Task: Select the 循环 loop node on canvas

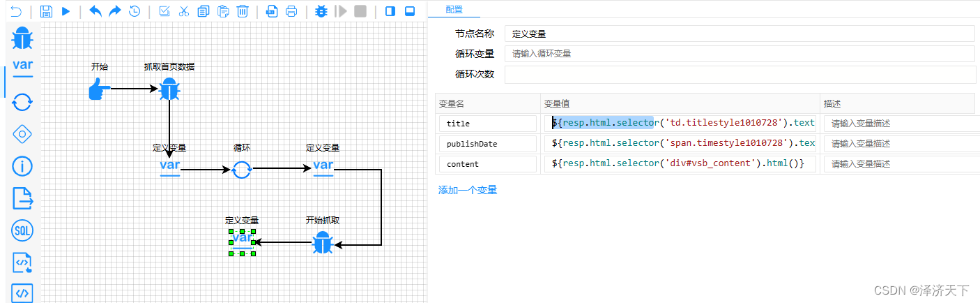Action: click(x=242, y=169)
